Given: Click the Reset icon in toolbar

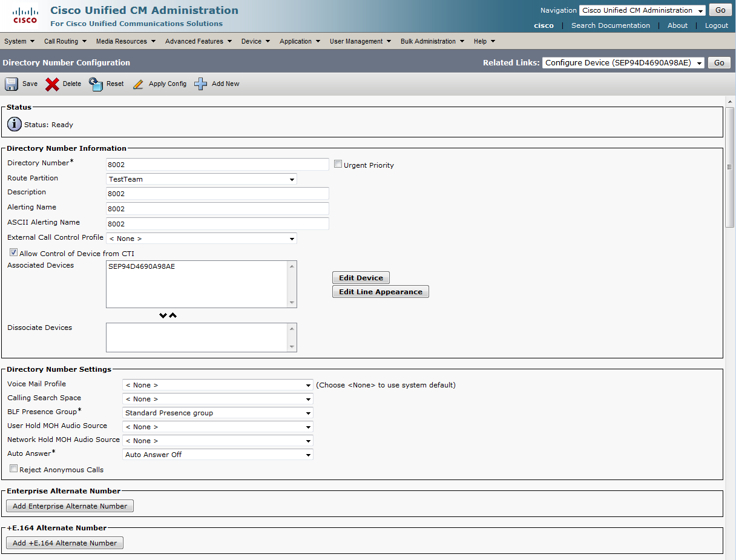Looking at the screenshot, I should coord(96,84).
